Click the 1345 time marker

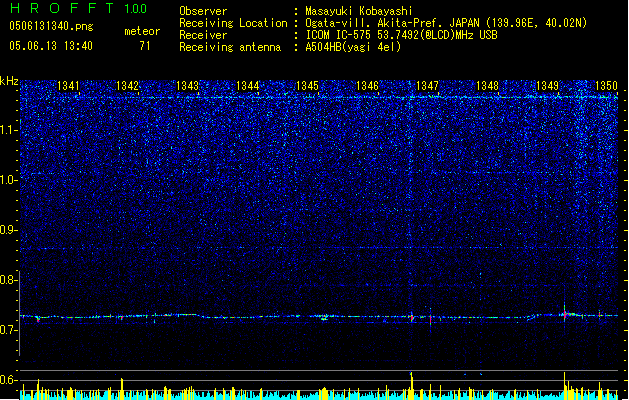pyautogui.click(x=307, y=86)
